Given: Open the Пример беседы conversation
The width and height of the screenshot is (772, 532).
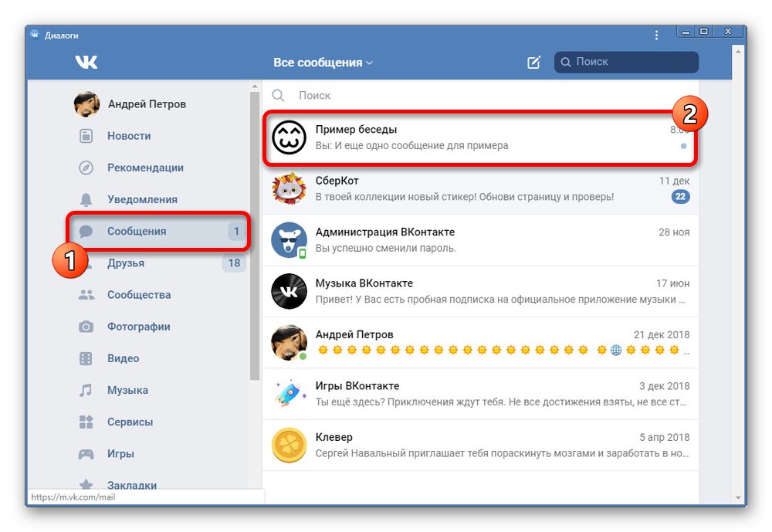Looking at the screenshot, I should pos(480,137).
